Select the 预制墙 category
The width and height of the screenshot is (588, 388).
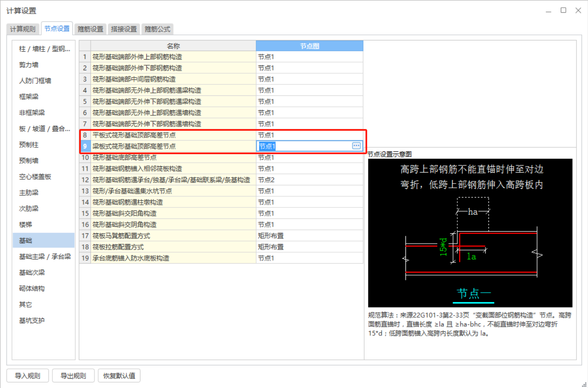[x=44, y=161]
